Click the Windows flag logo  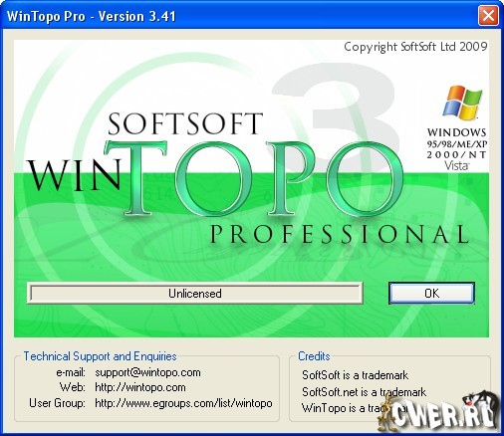[x=462, y=103]
